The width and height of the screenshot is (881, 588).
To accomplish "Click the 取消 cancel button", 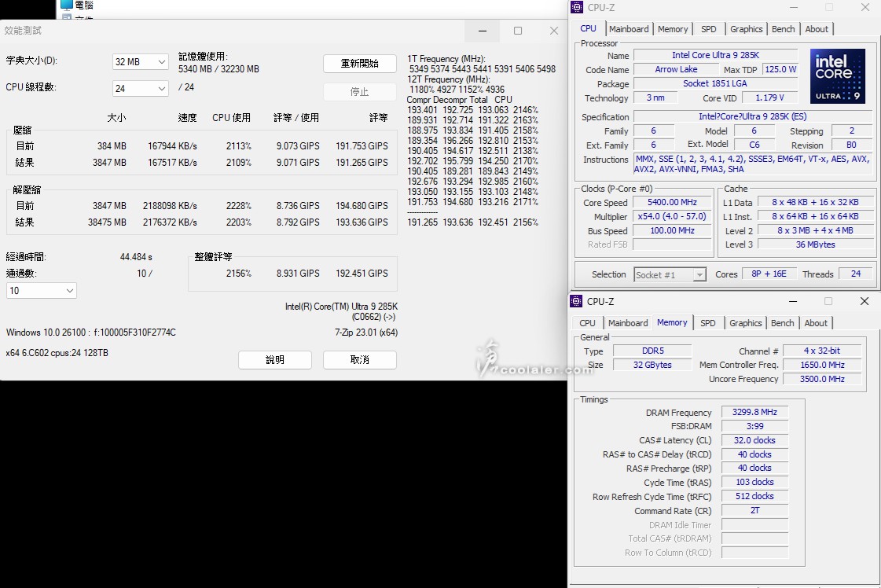I will tap(359, 360).
